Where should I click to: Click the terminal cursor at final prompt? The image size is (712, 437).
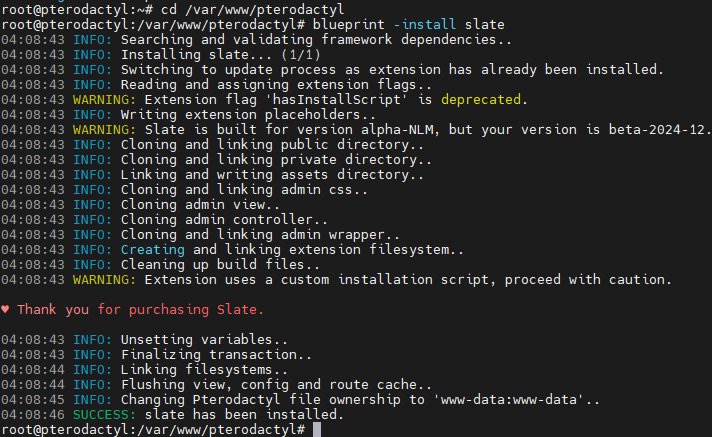(x=317, y=429)
